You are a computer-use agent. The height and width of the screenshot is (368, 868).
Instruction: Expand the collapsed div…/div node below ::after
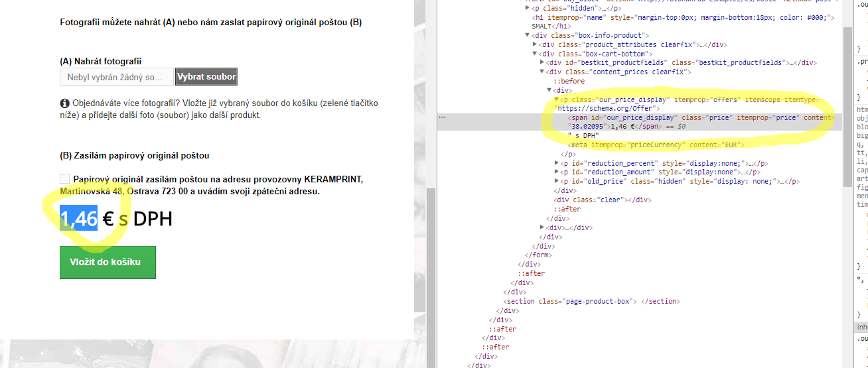tap(542, 227)
